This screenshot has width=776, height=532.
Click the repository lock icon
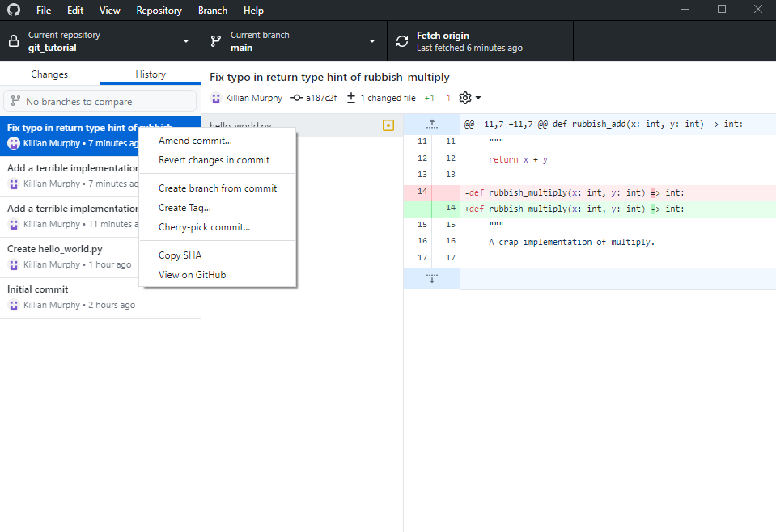(14, 41)
